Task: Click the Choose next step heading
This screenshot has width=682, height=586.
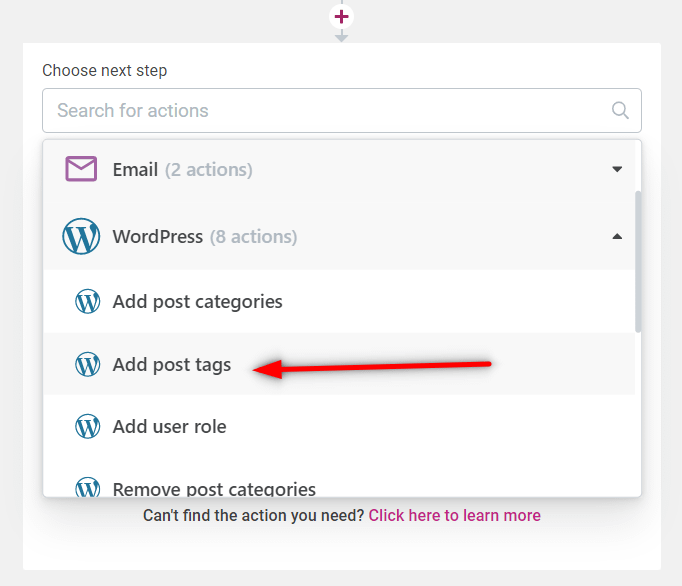Action: coord(104,70)
